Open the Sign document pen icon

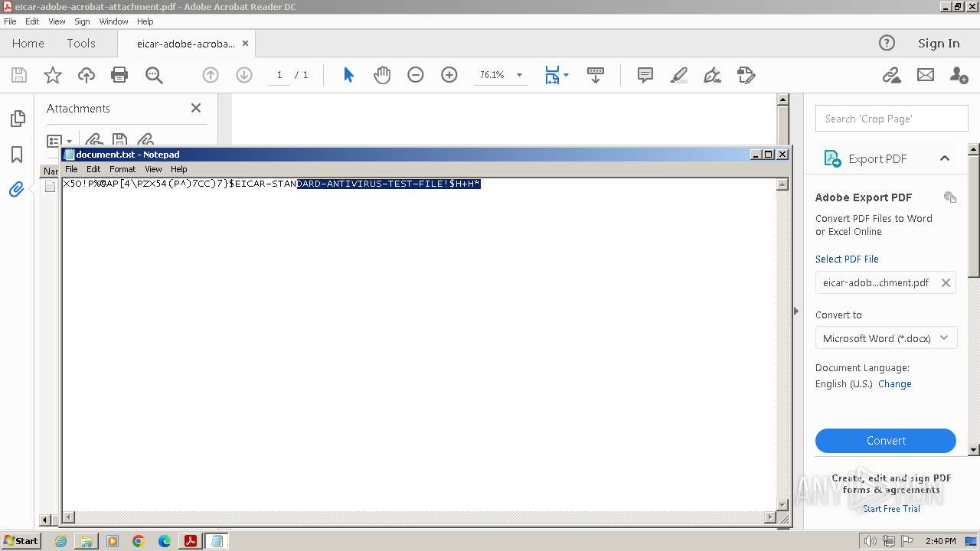tap(712, 75)
